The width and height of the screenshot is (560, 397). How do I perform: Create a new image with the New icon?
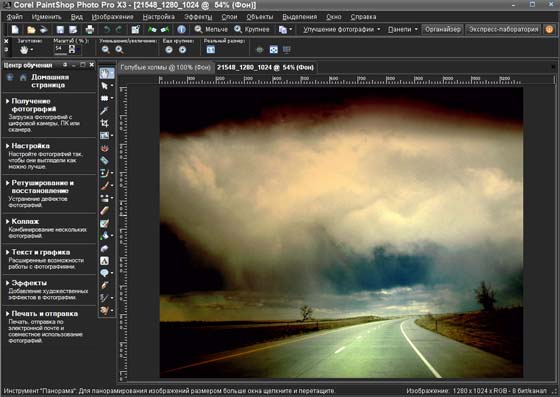pyautogui.click(x=15, y=29)
